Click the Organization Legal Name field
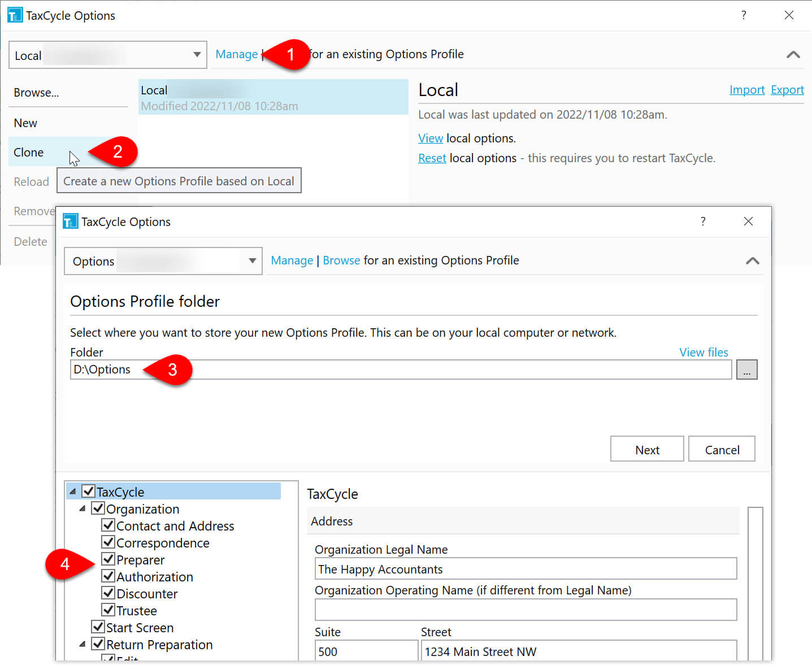Image resolution: width=812 pixels, height=665 pixels. point(526,569)
